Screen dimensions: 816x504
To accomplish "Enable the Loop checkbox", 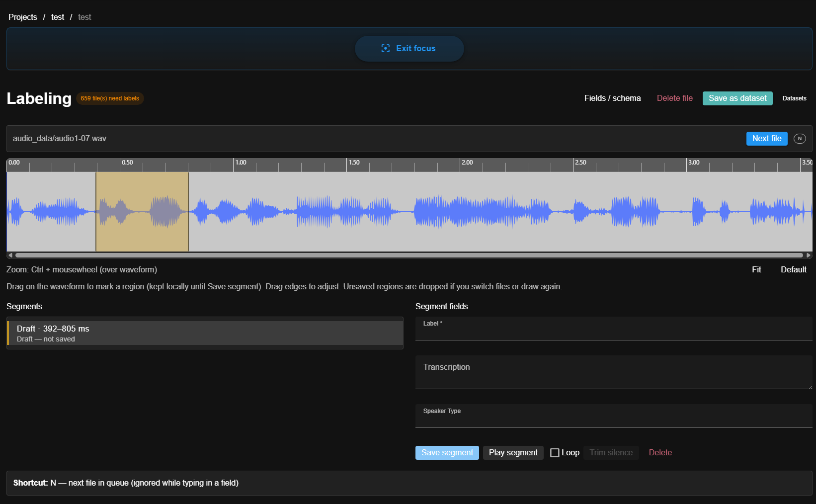I will click(555, 453).
